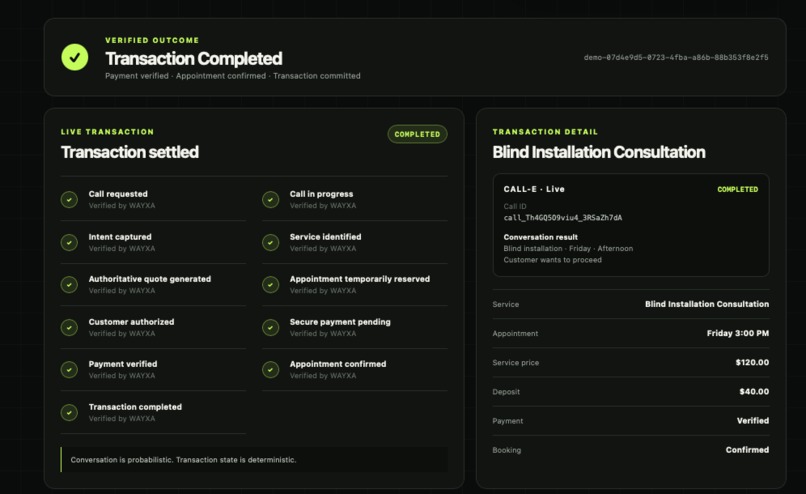Click the COMPLETED badge in Live Transaction

point(417,134)
